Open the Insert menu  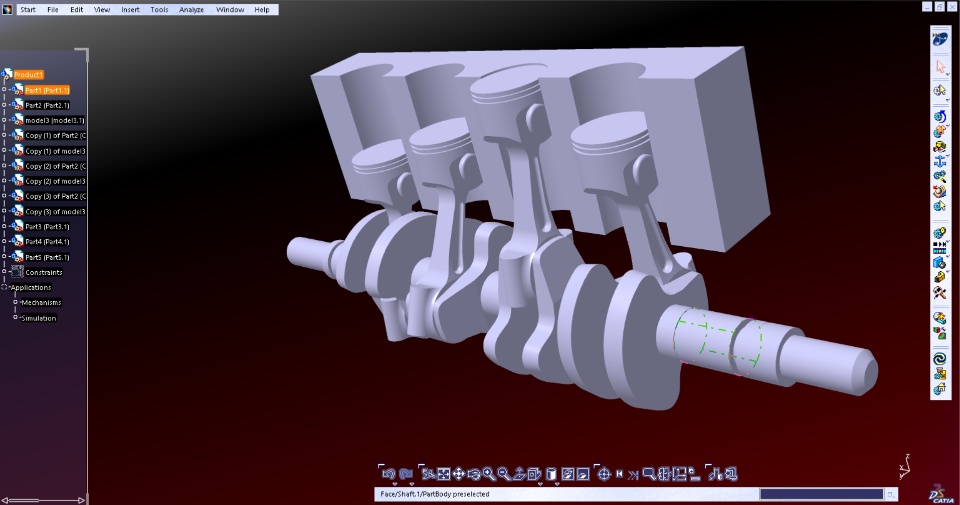click(x=130, y=9)
